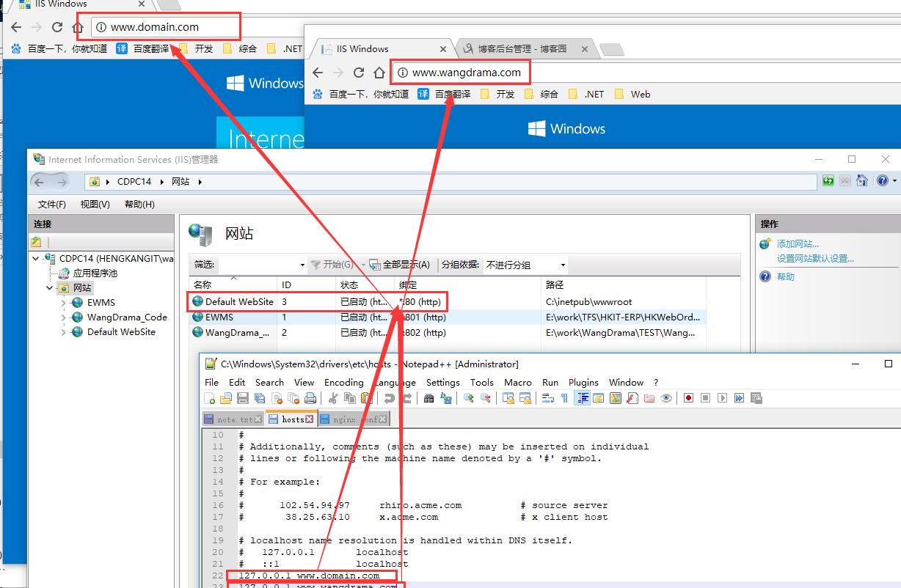Screen dimensions: 901x588
Task: Toggle Word wrap in Notepad++ toolbar
Action: coord(548,398)
